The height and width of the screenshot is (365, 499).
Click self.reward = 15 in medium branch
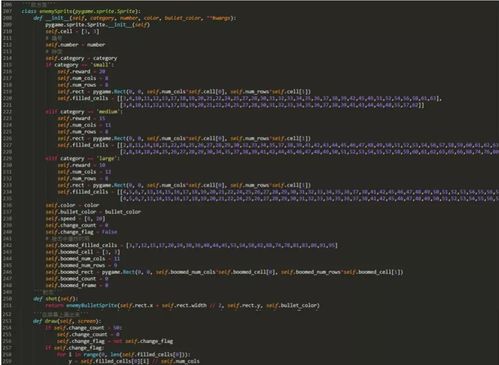click(82, 118)
